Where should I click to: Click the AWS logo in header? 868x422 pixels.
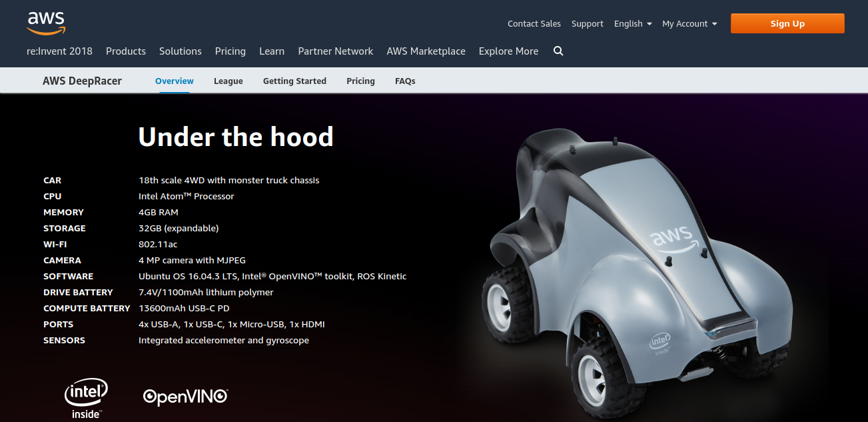pos(46,23)
